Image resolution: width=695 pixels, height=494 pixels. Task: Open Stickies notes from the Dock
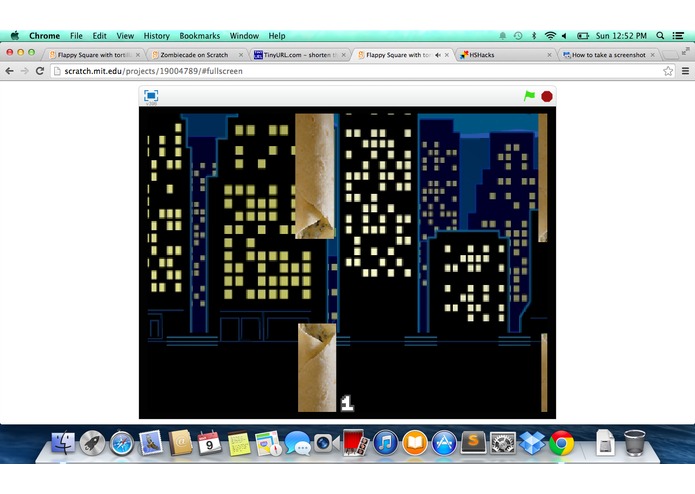pyautogui.click(x=239, y=443)
